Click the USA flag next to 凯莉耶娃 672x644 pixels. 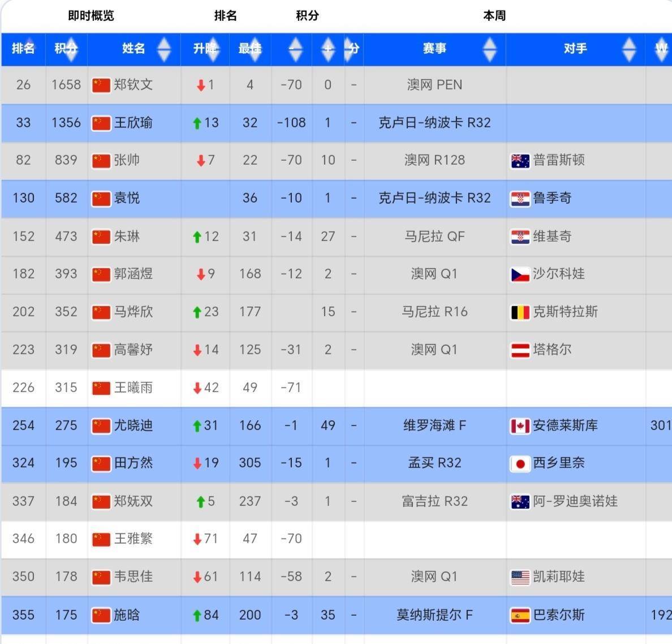520,577
